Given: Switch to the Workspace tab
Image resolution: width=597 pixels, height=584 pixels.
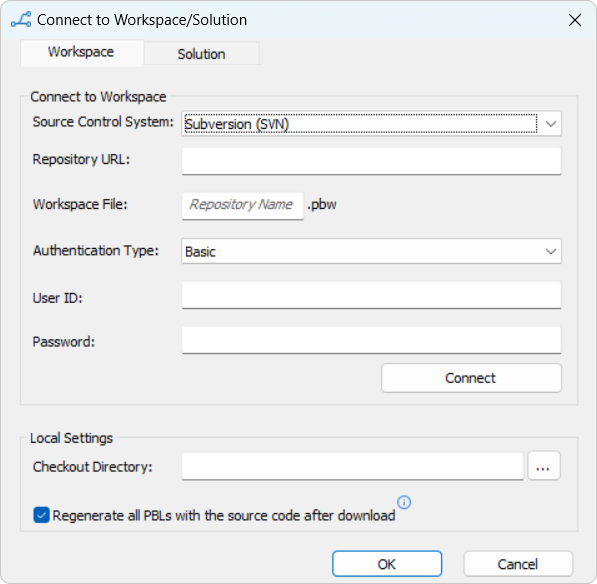Looking at the screenshot, I should pyautogui.click(x=81, y=52).
